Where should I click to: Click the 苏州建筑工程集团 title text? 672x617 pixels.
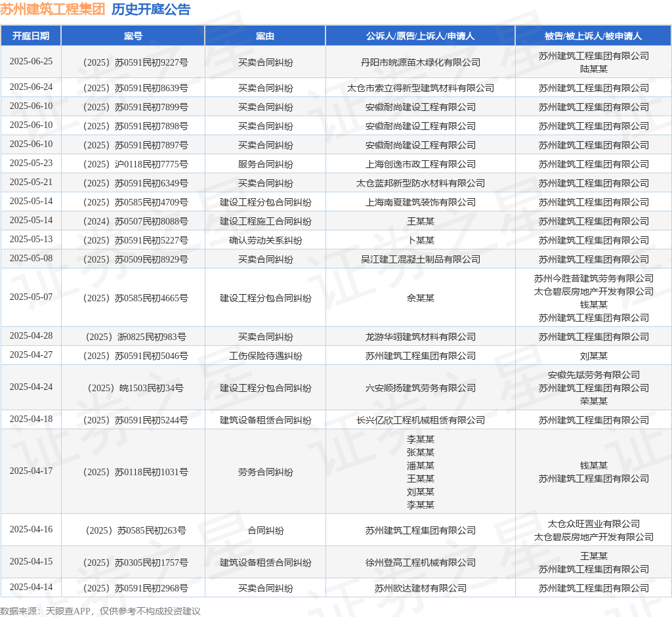52,9
